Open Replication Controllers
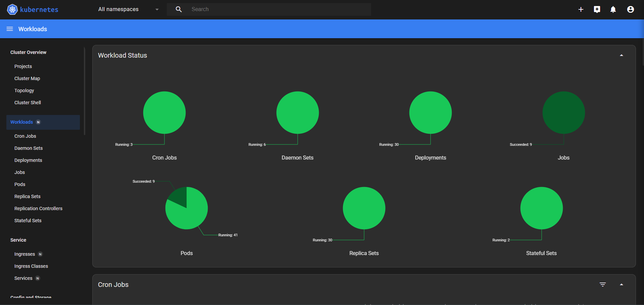644x305 pixels. 38,208
